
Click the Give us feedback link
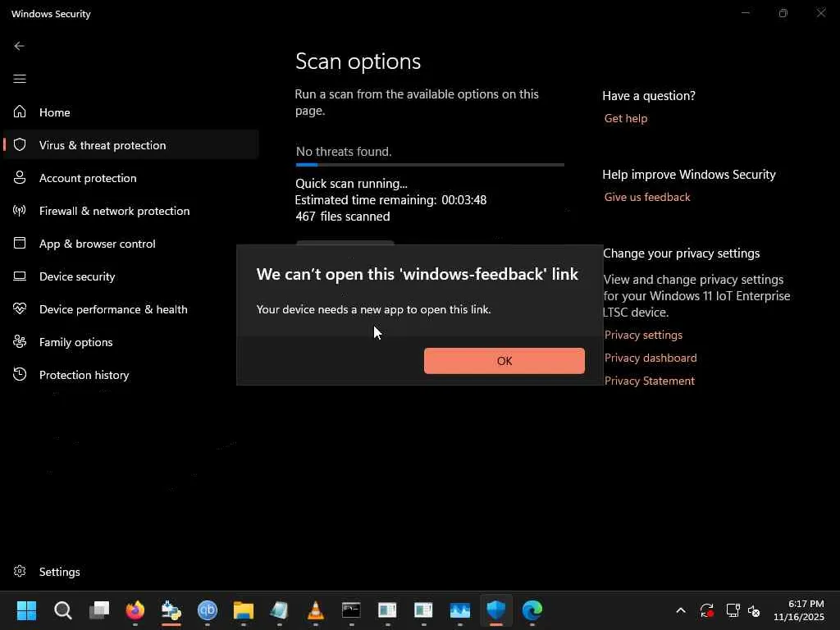647,197
